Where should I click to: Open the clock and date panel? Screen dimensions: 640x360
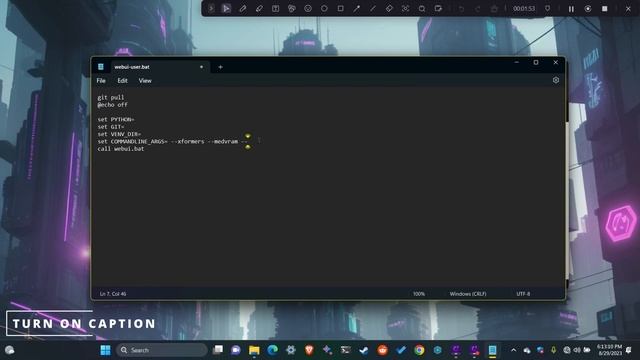(x=609, y=350)
